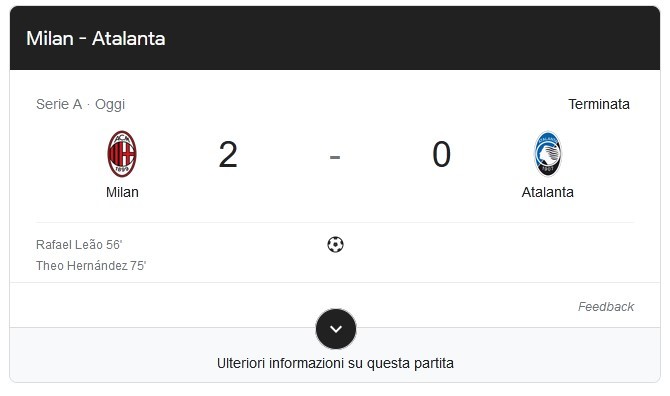This screenshot has height=396, width=670.
Task: Click the dark header bar
Action: [x=335, y=38]
